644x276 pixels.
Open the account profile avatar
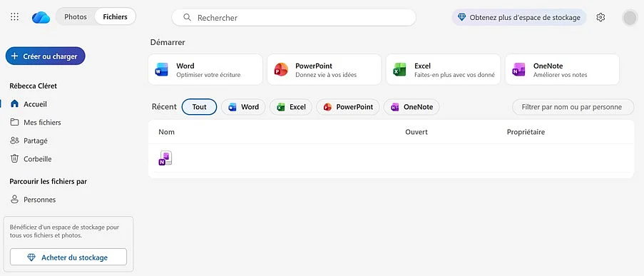pos(630,18)
